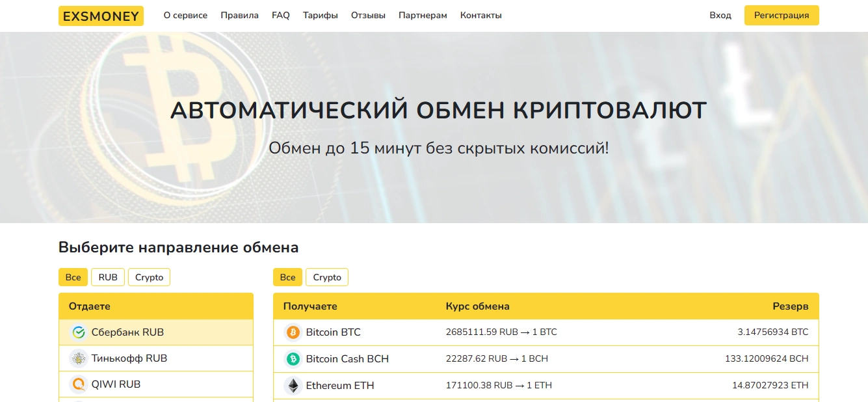
Task: Click reserve 133.12009624 BCH
Action: (767, 359)
